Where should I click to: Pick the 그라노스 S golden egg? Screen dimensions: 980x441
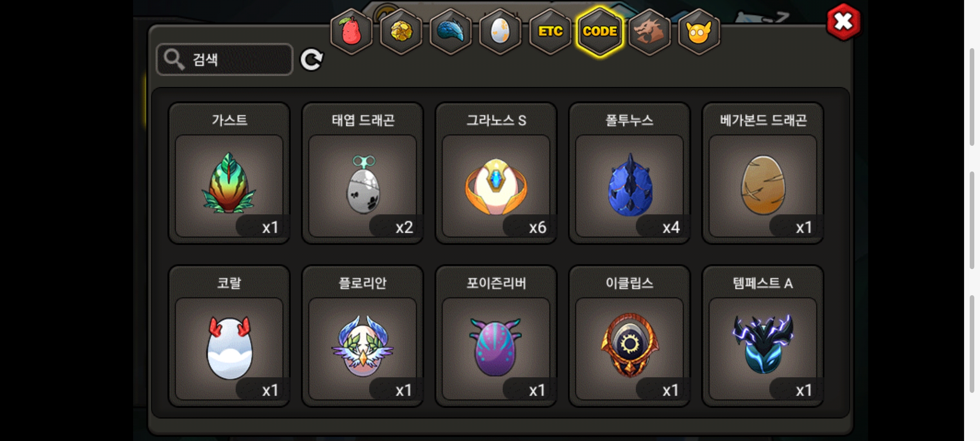coord(496,173)
